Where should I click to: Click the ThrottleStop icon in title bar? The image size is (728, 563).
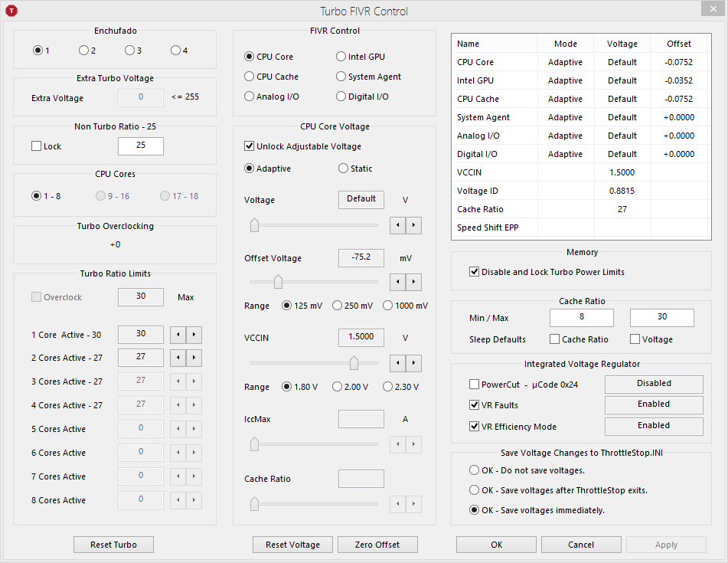(x=11, y=11)
